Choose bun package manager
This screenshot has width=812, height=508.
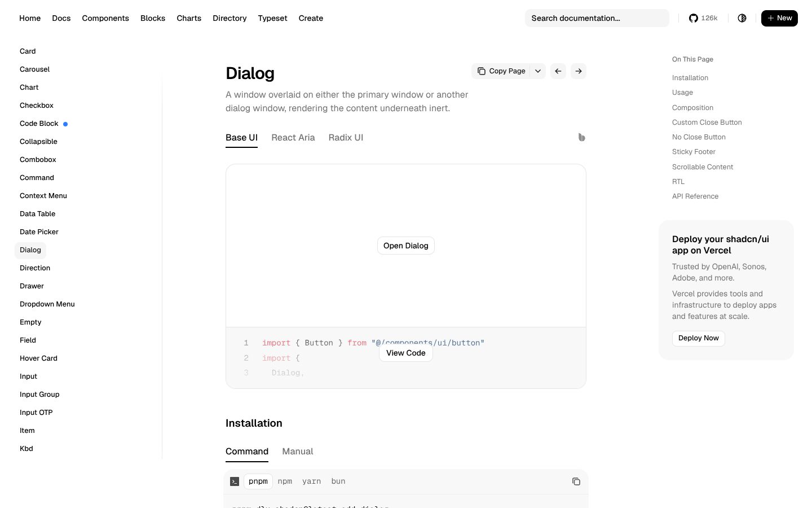point(338,481)
